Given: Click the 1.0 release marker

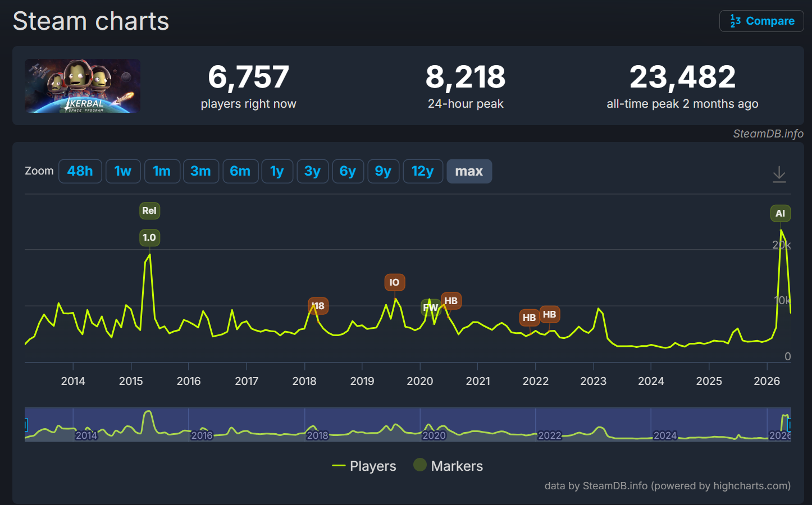Looking at the screenshot, I should click(149, 237).
